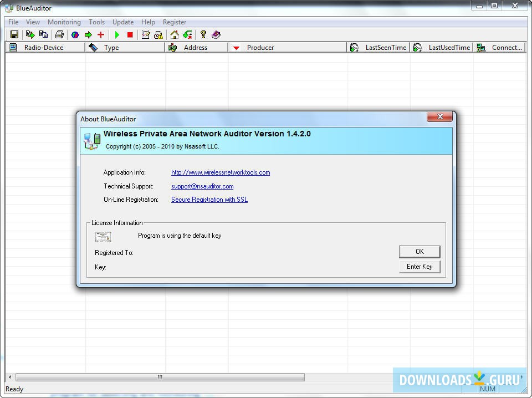Close the About BlueAuditor dialog
Screen dimensions: 532x398
click(439, 116)
